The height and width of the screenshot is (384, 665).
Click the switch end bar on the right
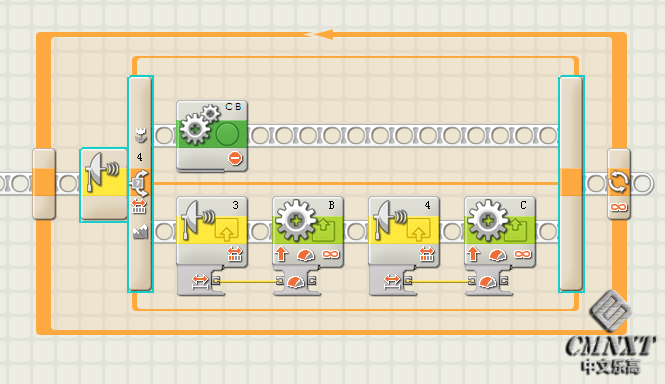[571, 184]
